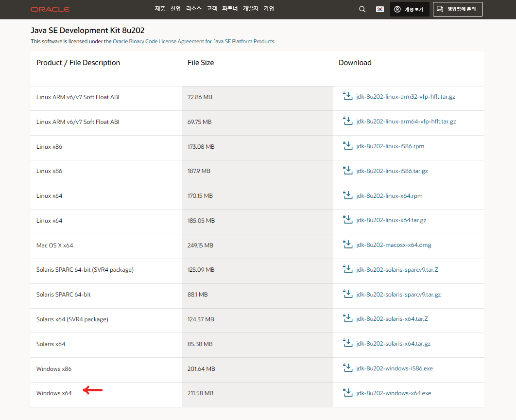Click download icon for macosx-x64.dmg
The width and height of the screenshot is (516, 420).
point(347,244)
